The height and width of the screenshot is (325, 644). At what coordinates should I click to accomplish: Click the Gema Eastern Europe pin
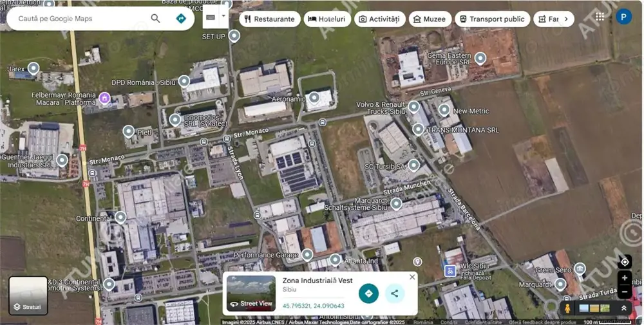[x=480, y=59]
